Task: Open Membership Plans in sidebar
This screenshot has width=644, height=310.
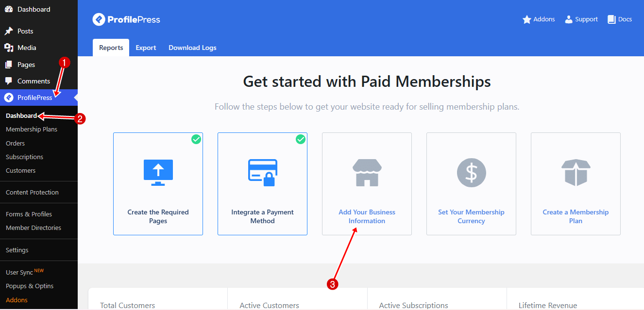Action: tap(32, 130)
